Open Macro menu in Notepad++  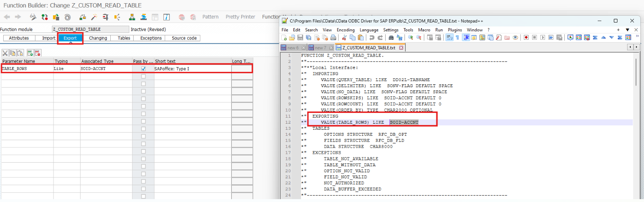[x=424, y=30]
